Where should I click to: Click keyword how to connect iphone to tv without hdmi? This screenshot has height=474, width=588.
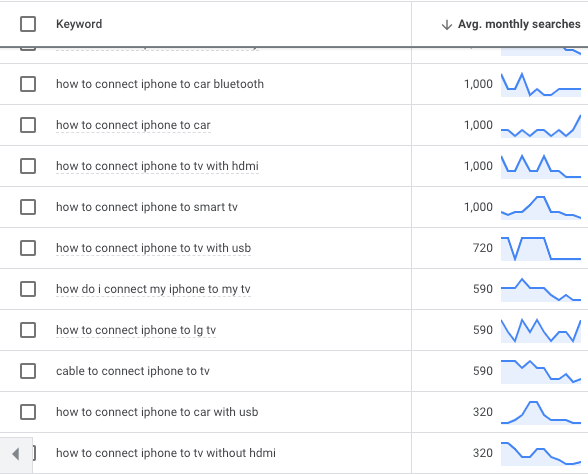pyautogui.click(x=166, y=453)
